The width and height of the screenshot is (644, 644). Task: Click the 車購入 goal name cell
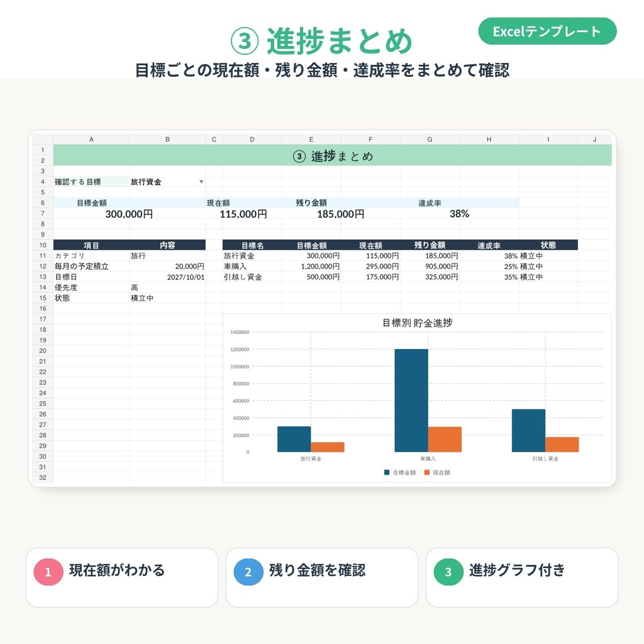(252, 266)
